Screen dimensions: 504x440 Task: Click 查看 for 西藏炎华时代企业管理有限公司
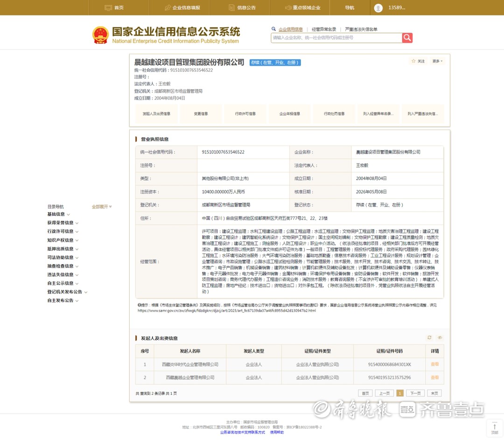[434, 364]
